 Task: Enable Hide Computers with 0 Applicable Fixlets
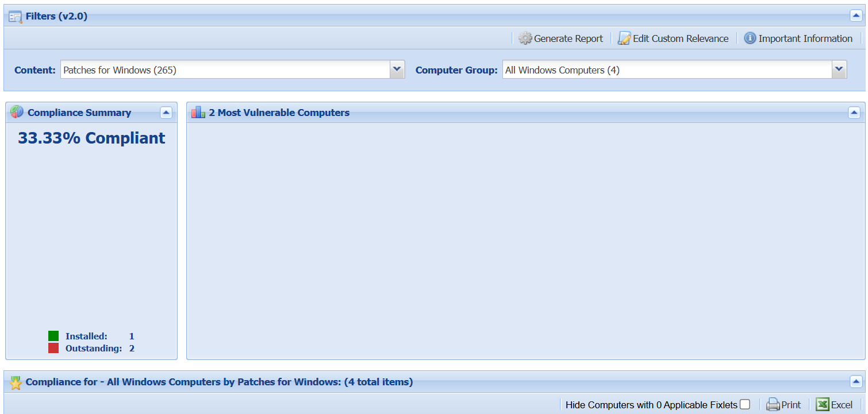click(745, 404)
